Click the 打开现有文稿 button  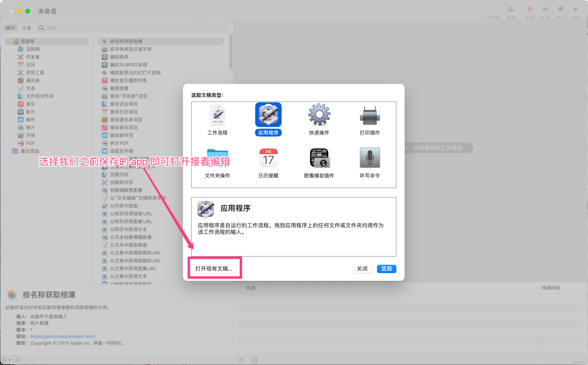coord(214,268)
